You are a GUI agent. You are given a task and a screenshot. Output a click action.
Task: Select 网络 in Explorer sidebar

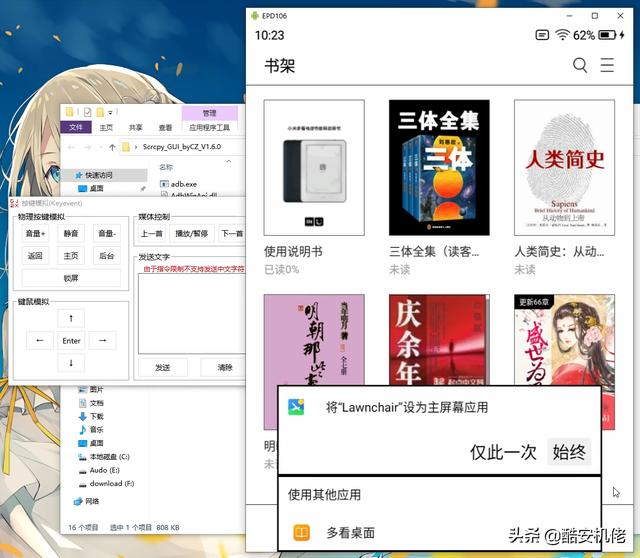point(87,501)
